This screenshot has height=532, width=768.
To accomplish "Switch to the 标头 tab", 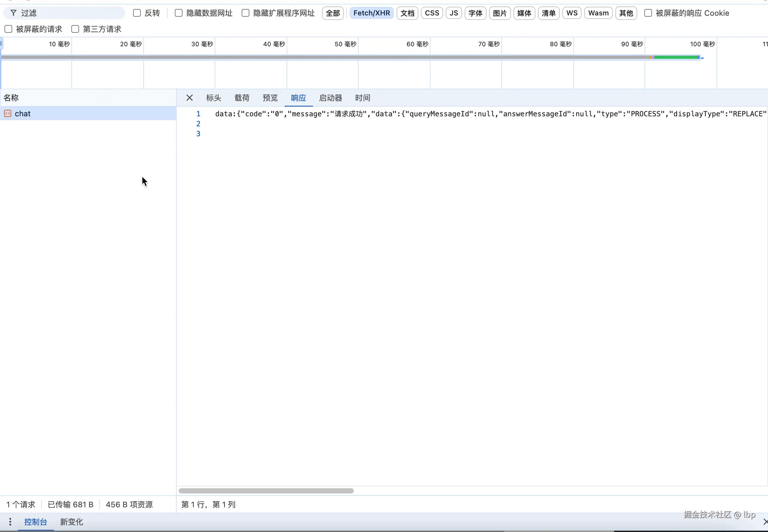I will click(213, 98).
